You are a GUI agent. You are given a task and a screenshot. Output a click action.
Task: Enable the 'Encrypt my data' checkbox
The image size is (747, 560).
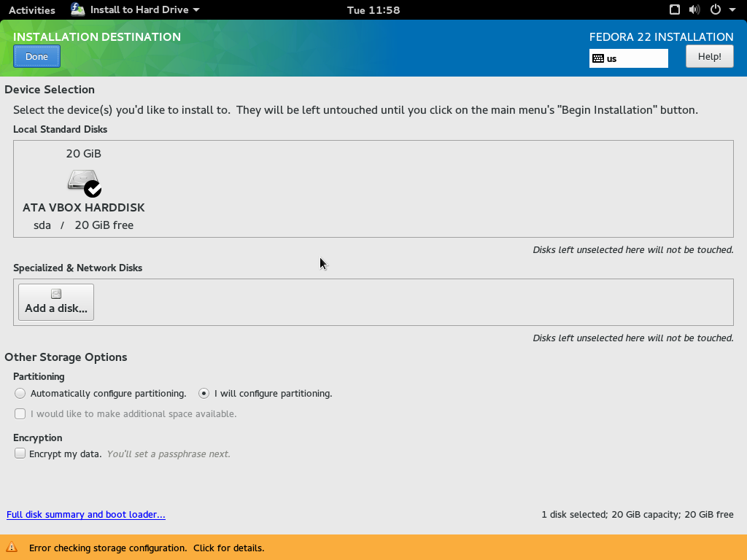(20, 454)
